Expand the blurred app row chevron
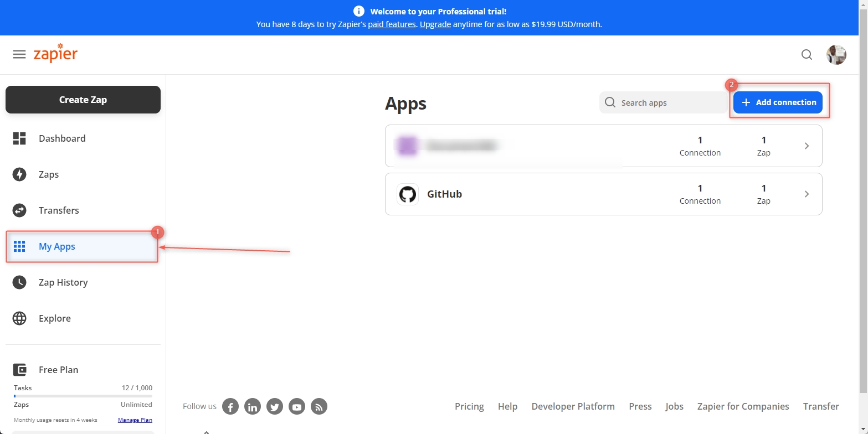The width and height of the screenshot is (868, 434). 807,146
